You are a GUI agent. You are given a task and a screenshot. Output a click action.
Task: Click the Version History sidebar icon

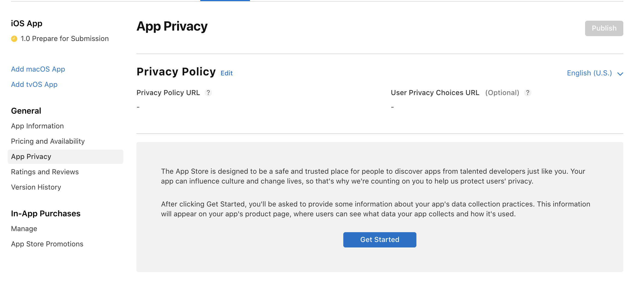(x=36, y=187)
